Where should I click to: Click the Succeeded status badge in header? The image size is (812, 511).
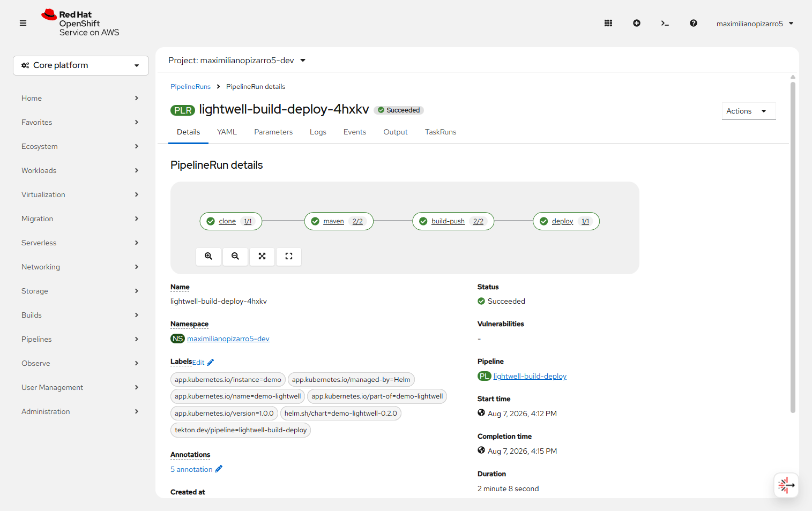[399, 110]
